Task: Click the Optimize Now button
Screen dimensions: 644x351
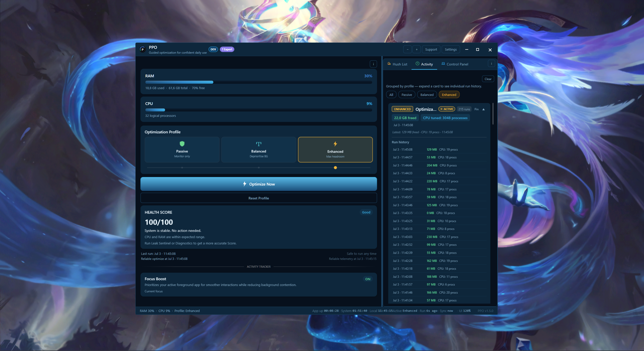Action: point(259,184)
